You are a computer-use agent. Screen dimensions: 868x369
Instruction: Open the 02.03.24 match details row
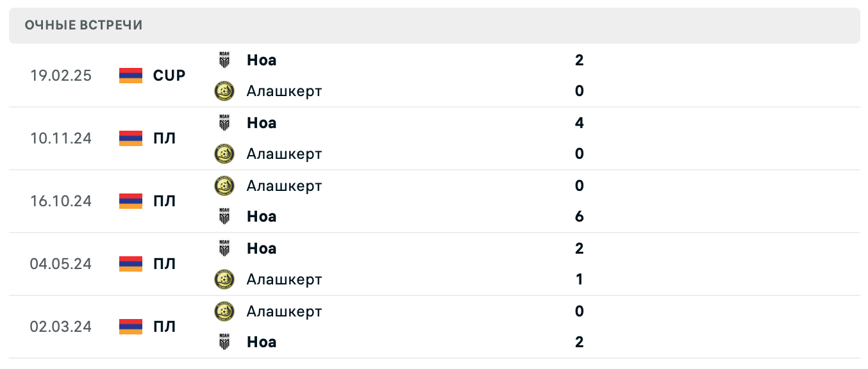[62, 327]
